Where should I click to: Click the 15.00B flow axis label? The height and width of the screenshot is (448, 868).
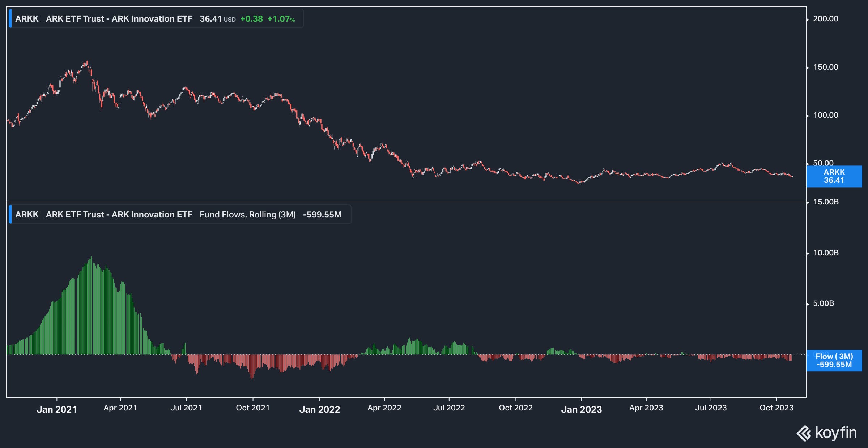(x=826, y=202)
